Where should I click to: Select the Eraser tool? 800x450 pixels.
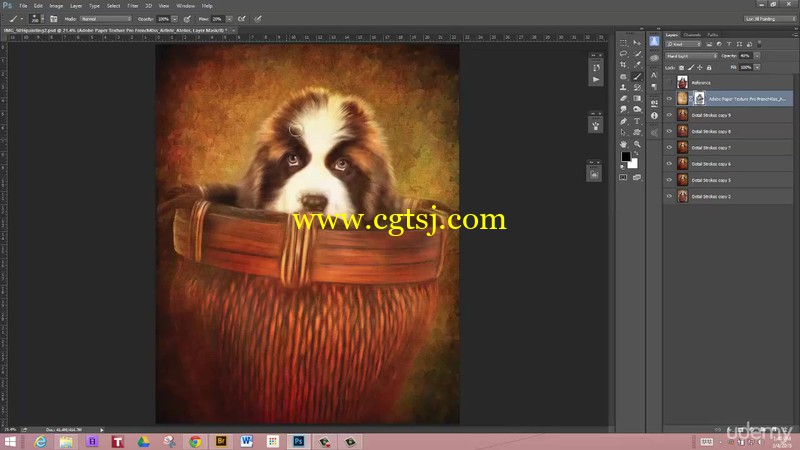[623, 98]
